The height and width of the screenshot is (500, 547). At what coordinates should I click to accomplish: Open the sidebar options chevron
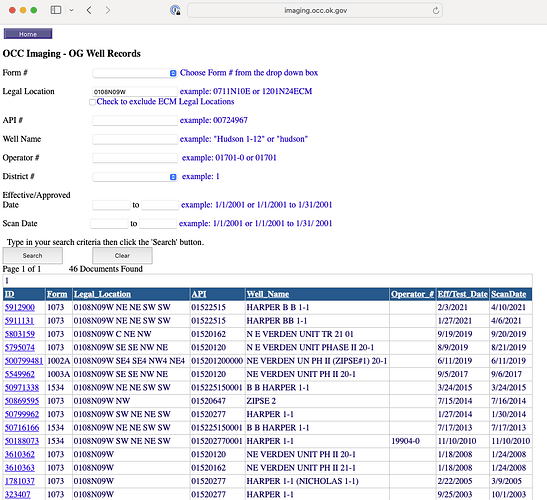[72, 10]
